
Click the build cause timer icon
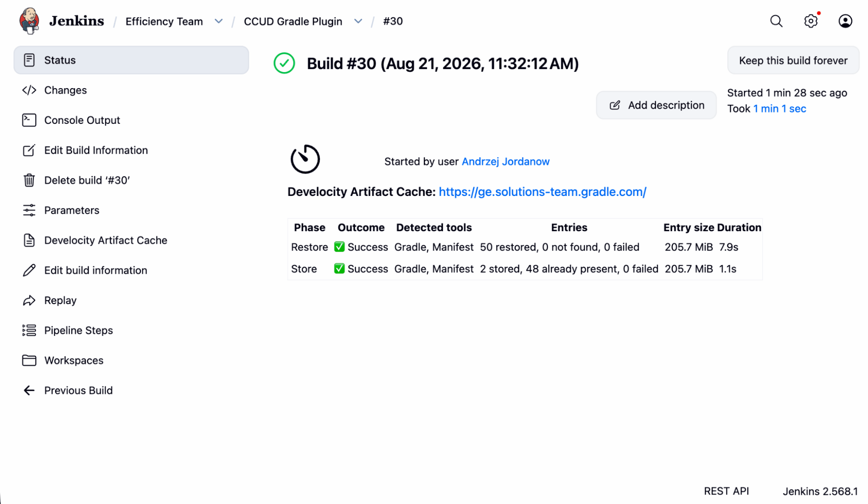(x=305, y=159)
